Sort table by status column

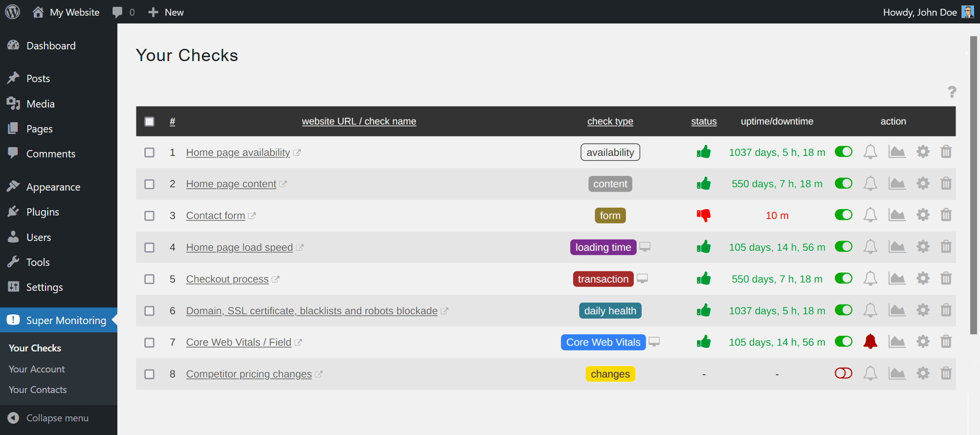(x=704, y=121)
